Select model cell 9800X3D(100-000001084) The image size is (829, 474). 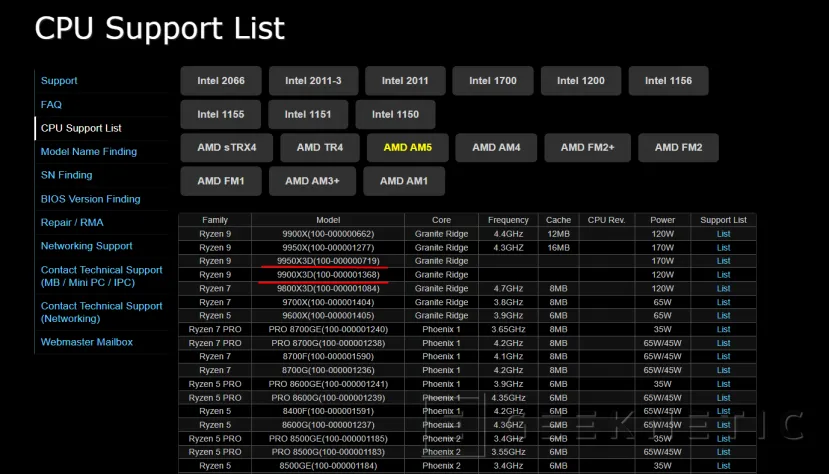(328, 289)
